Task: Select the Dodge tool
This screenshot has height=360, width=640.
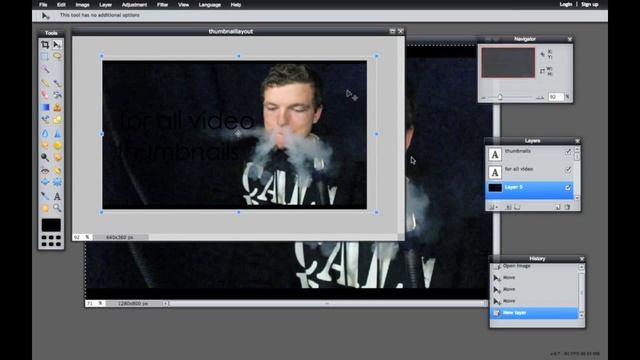Action: click(x=45, y=157)
